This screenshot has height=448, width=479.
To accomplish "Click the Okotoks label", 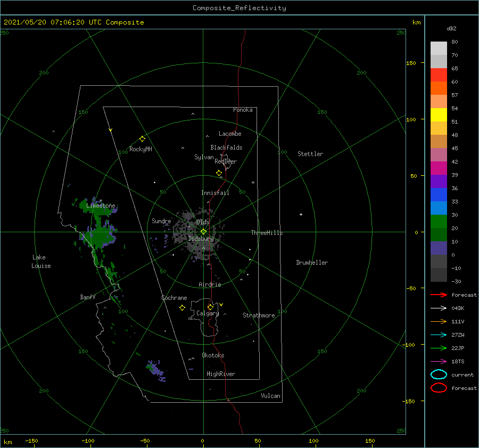I will tap(213, 355).
